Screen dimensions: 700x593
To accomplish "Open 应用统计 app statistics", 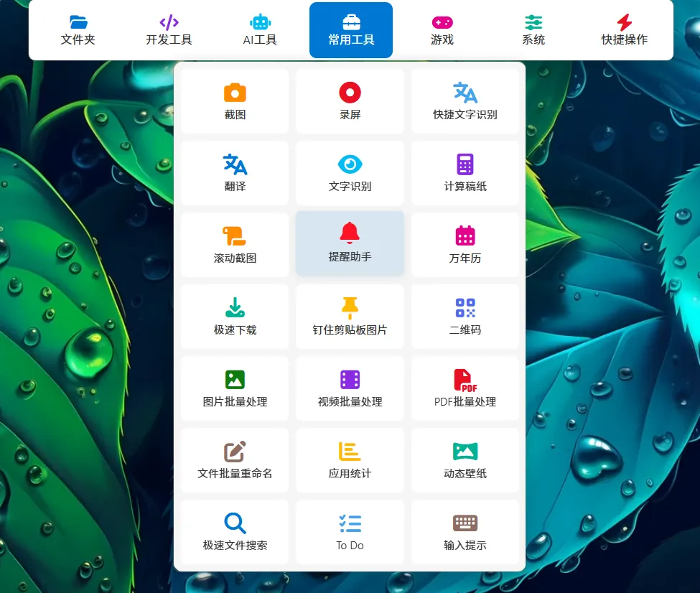I will (x=350, y=460).
